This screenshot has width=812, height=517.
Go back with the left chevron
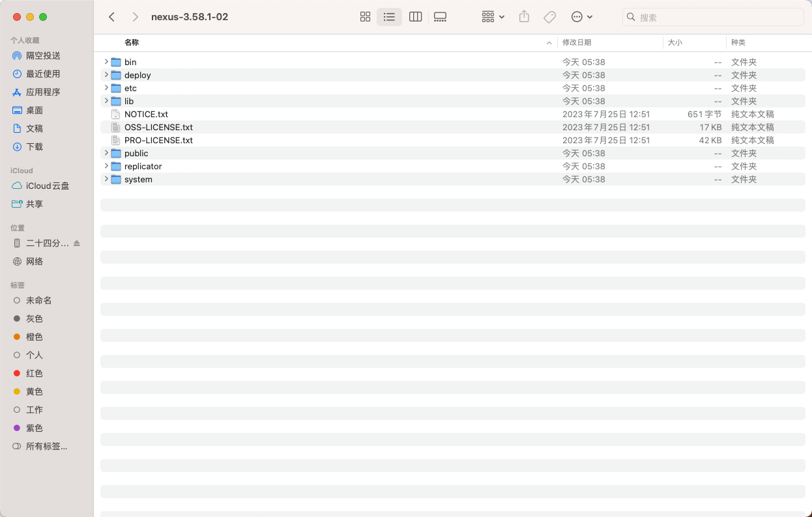tap(112, 17)
